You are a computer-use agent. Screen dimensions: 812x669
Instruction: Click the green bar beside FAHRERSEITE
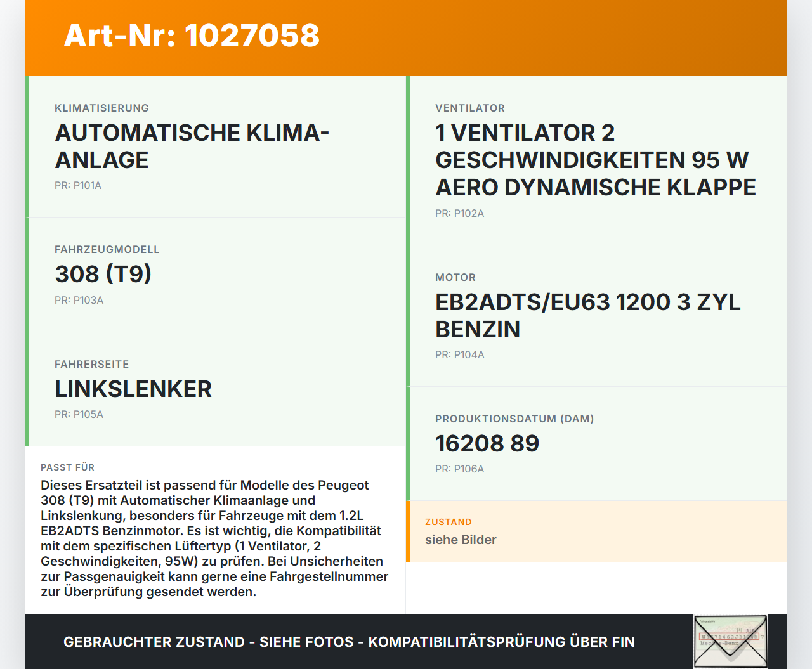click(x=28, y=389)
